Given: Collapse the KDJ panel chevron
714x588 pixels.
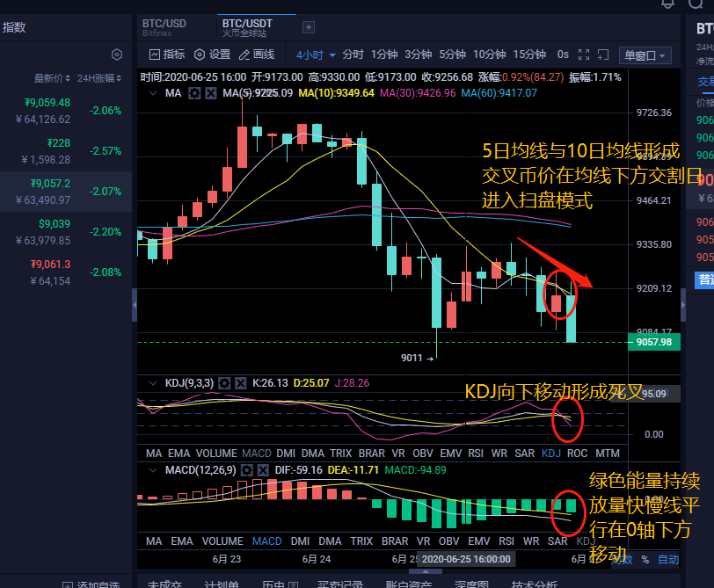Looking at the screenshot, I should tap(153, 383).
